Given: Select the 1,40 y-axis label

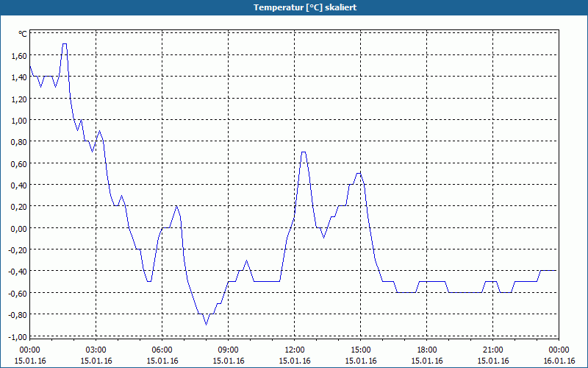Looking at the screenshot, I should 20,77.
